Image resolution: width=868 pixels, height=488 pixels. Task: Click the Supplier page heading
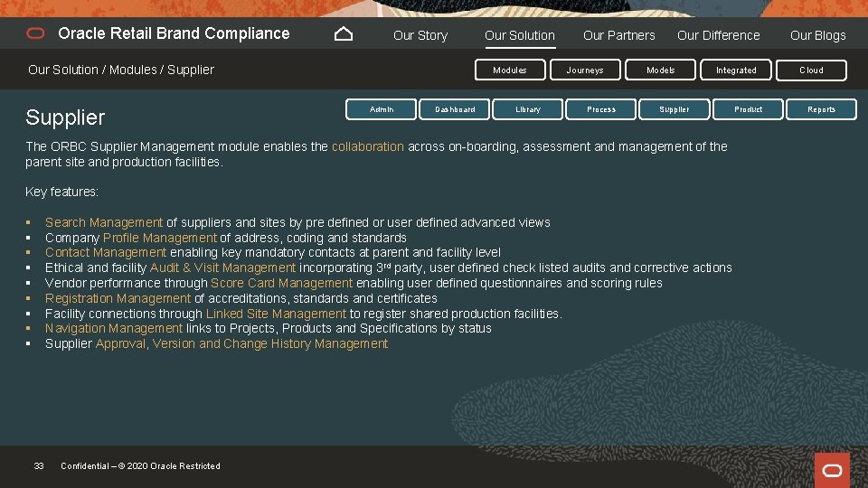pyautogui.click(x=65, y=117)
